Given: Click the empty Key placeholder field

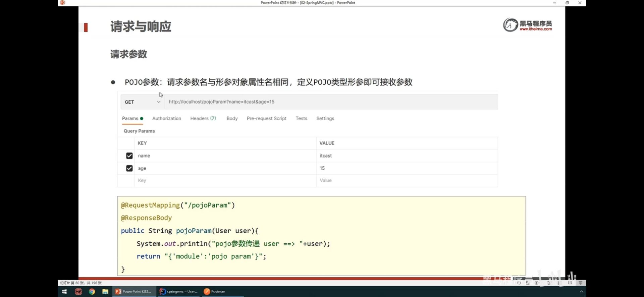Looking at the screenshot, I should (x=225, y=181).
